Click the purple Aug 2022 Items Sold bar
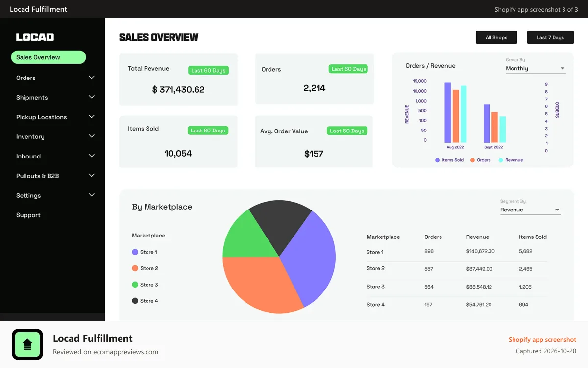The width and height of the screenshot is (588, 368). pos(448,112)
